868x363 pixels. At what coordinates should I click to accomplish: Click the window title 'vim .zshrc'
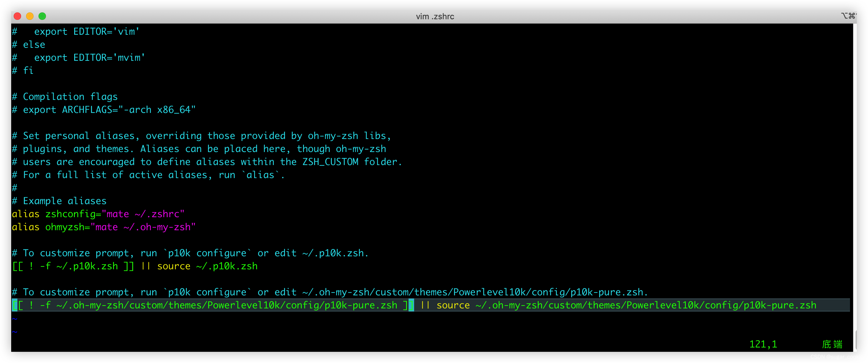tap(435, 16)
